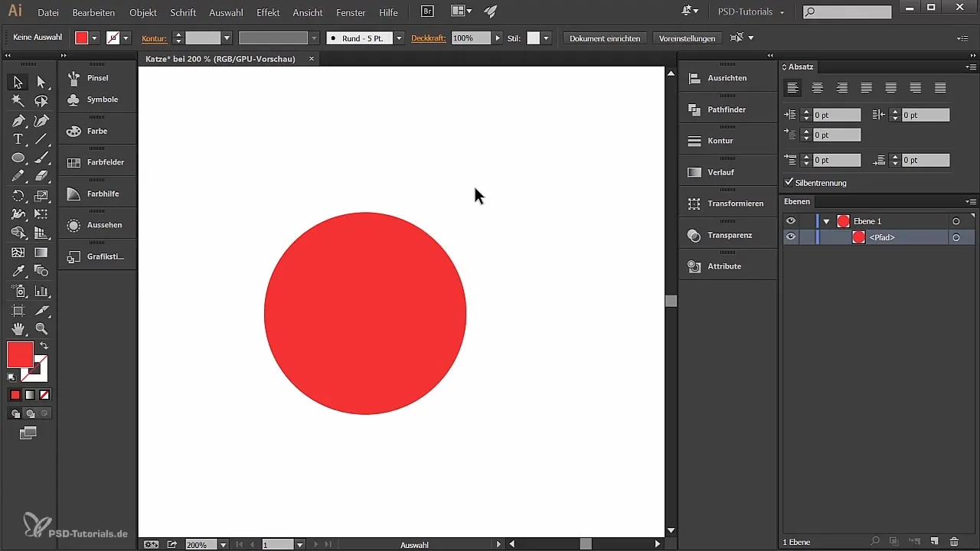Apply Color fill mode button
Viewport: 980px width, 551px height.
coord(15,395)
